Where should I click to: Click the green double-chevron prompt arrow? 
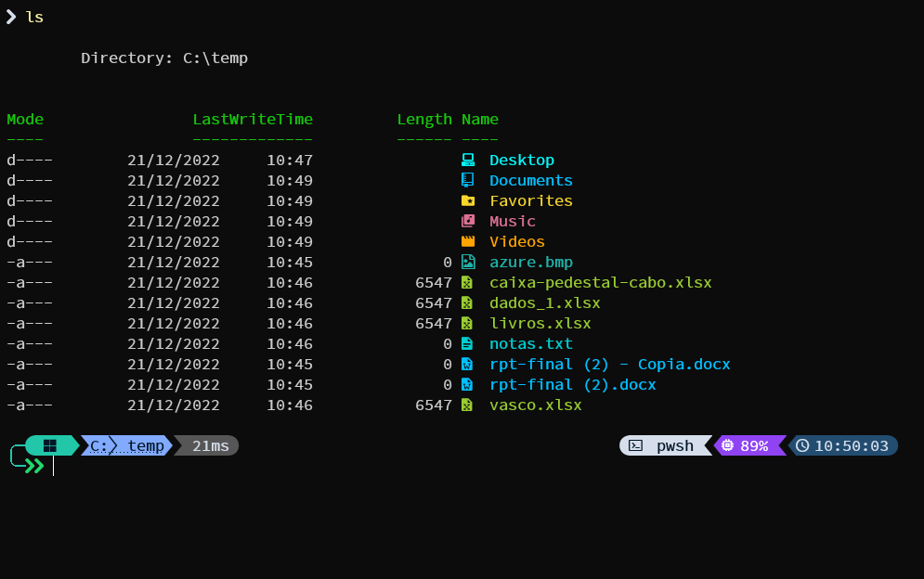pyautogui.click(x=34, y=467)
